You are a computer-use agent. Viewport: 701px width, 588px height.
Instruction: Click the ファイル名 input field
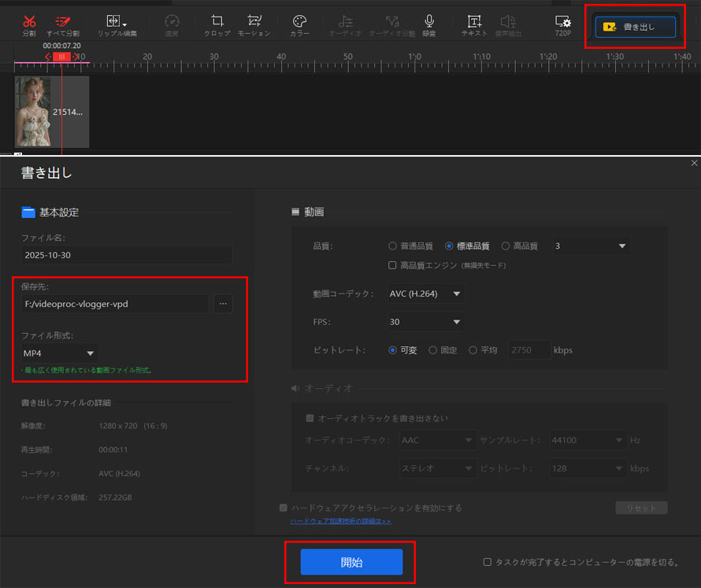point(127,254)
